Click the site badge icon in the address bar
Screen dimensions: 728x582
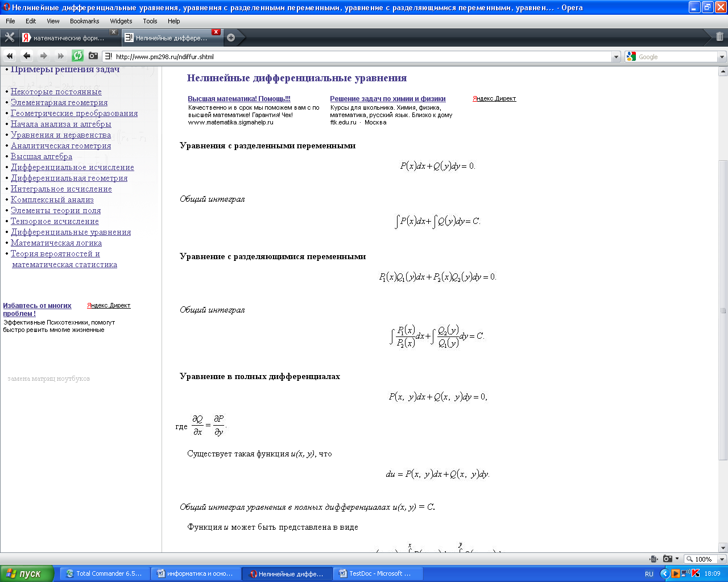point(109,56)
